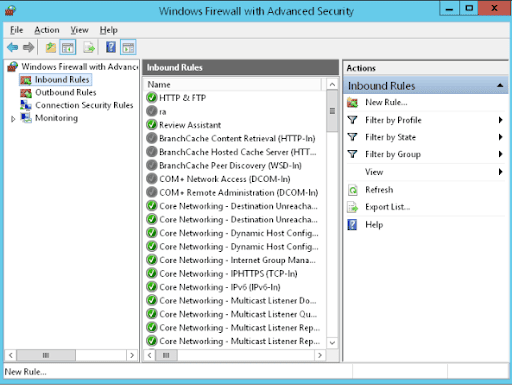Toggle the Show/Hide Console Tree icon
Image resolution: width=512 pixels, height=389 pixels.
pyautogui.click(x=68, y=47)
